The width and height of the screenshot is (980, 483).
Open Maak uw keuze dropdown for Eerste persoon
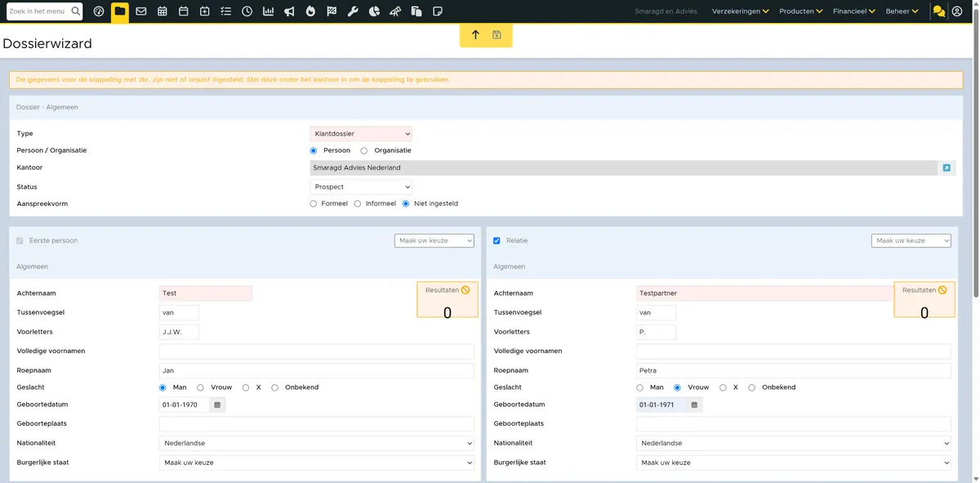click(x=434, y=241)
